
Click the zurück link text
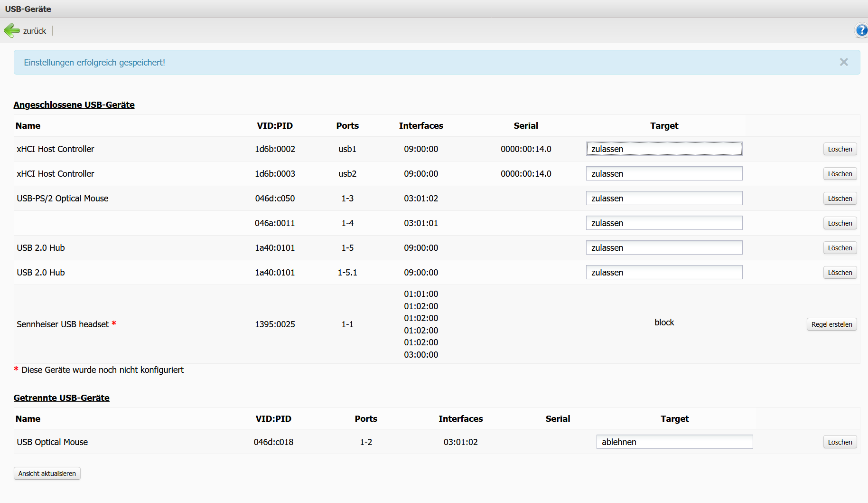35,31
